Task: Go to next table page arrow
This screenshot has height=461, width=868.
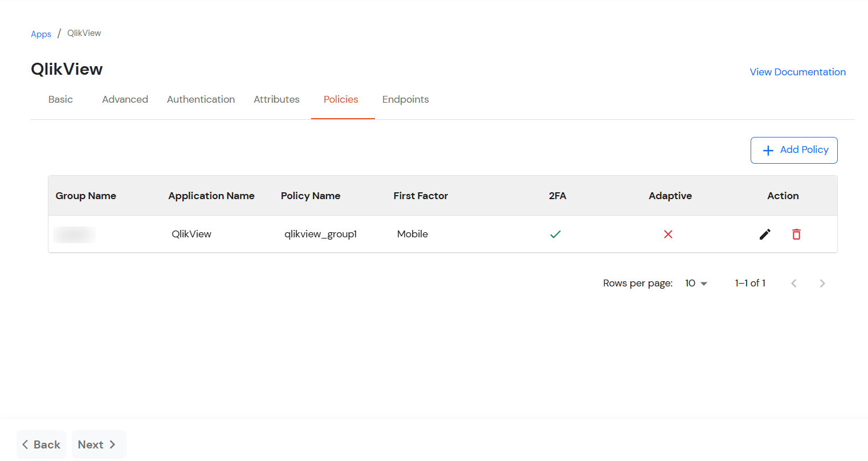Action: pyautogui.click(x=822, y=283)
